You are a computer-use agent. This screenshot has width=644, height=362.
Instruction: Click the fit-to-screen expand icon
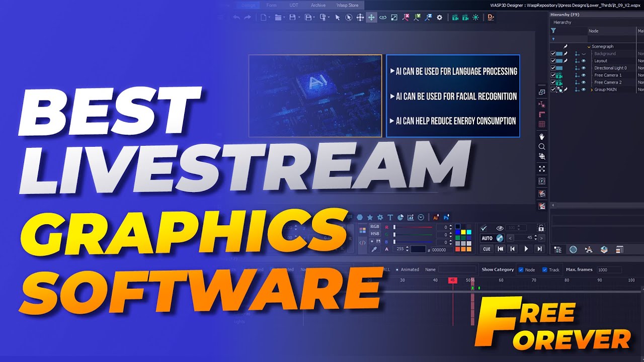(x=542, y=169)
